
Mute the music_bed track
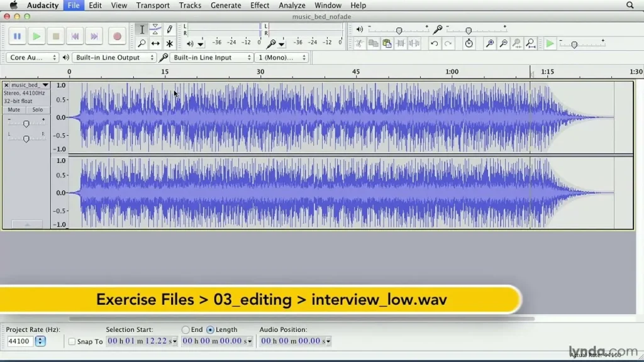13,109
